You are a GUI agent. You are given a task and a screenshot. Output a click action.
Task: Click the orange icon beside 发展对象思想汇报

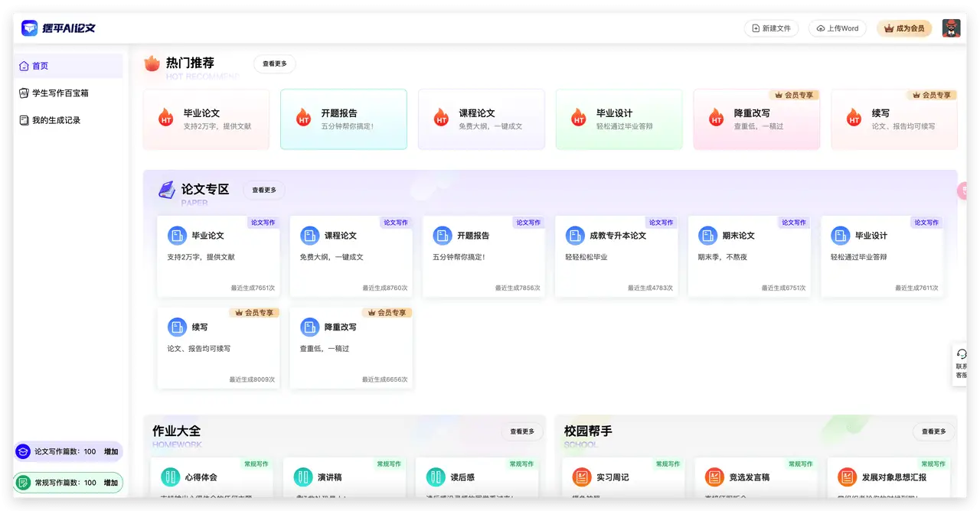click(848, 477)
